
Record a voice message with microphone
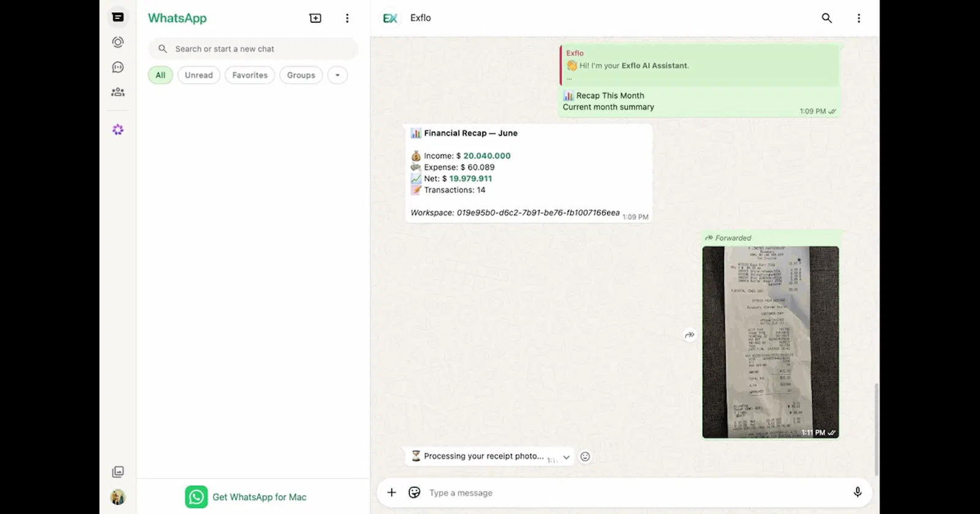click(858, 493)
